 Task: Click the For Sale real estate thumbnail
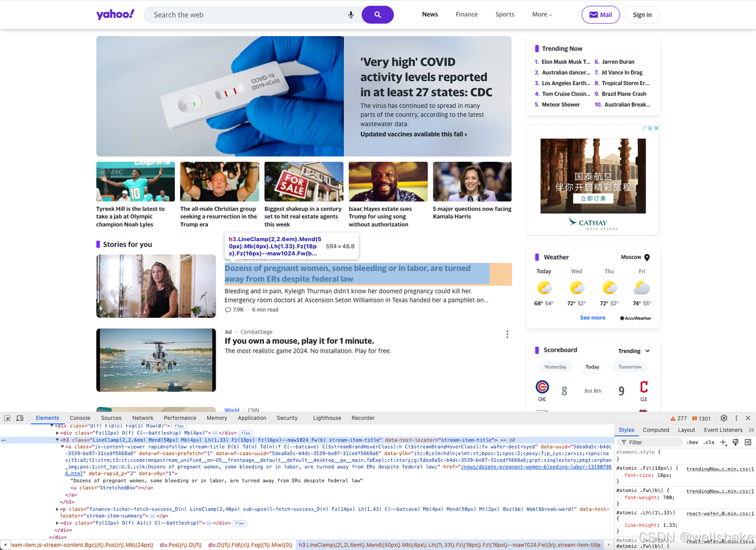coord(304,181)
